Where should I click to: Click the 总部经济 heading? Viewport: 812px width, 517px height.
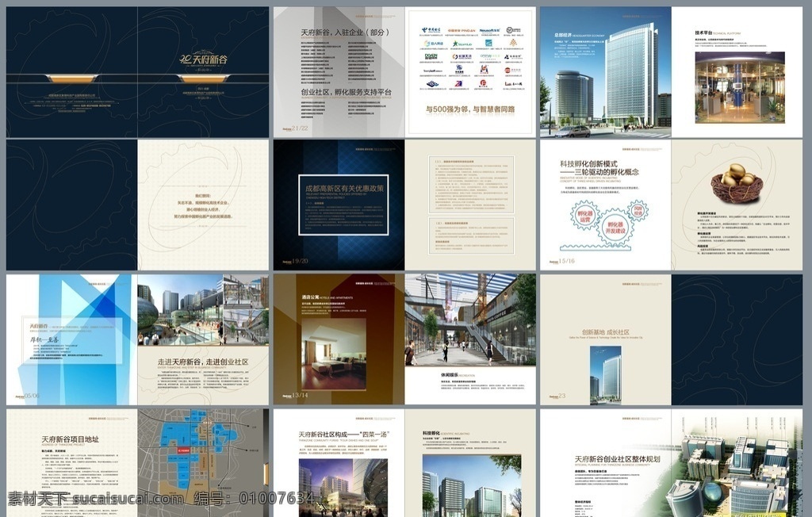(x=562, y=35)
